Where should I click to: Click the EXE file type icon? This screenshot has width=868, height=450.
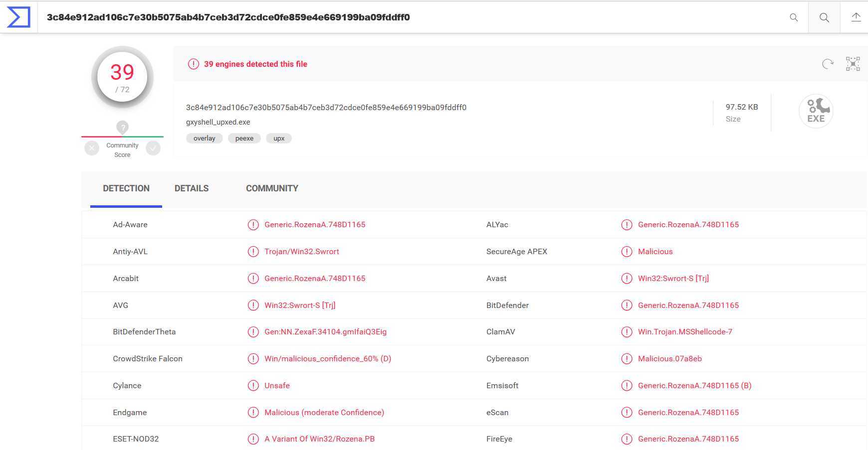816,111
